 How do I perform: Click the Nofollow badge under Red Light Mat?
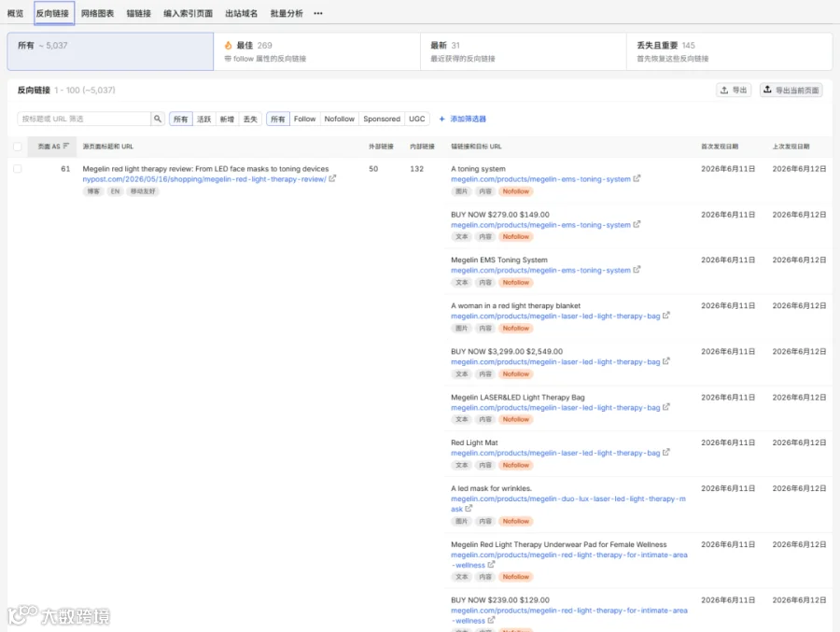click(x=515, y=465)
